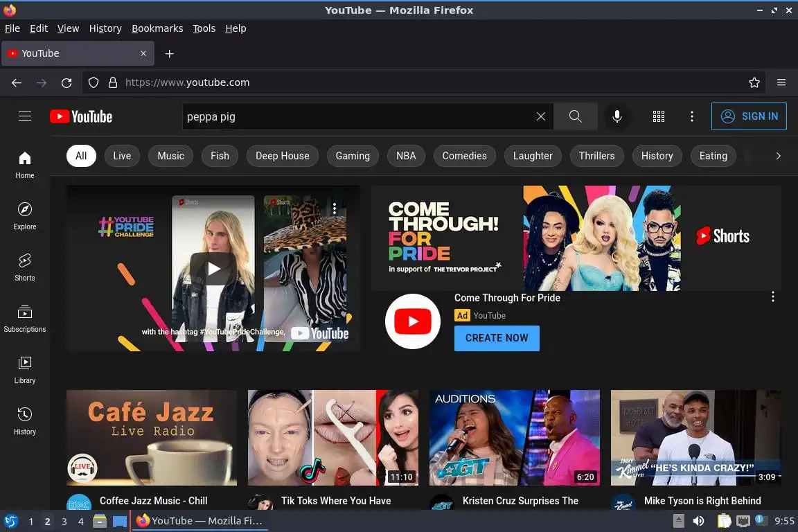Select the Gaming filter chip
The image size is (798, 532).
pyautogui.click(x=353, y=156)
